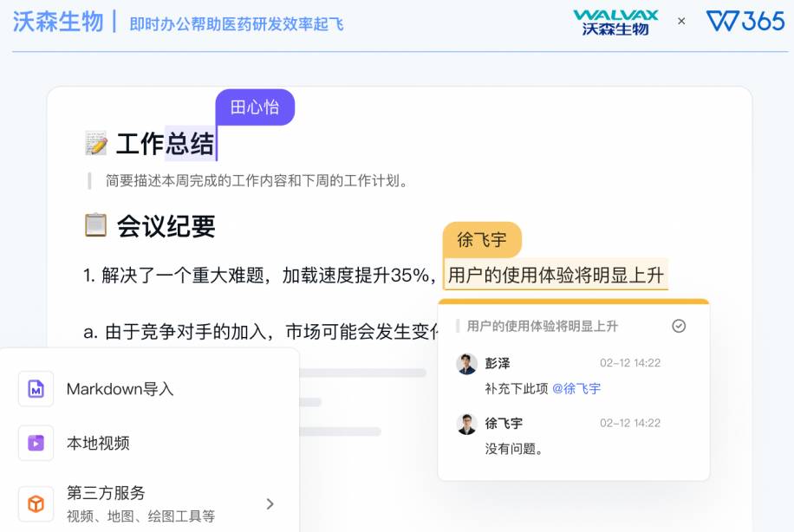Open 第三方服务 menu entry
794x532 pixels.
[149, 503]
